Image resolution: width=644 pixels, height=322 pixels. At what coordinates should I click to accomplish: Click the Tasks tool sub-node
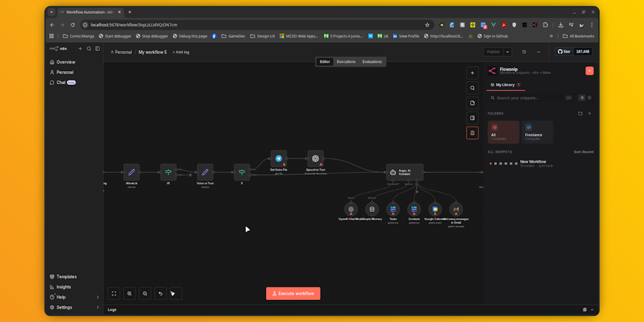click(x=393, y=209)
